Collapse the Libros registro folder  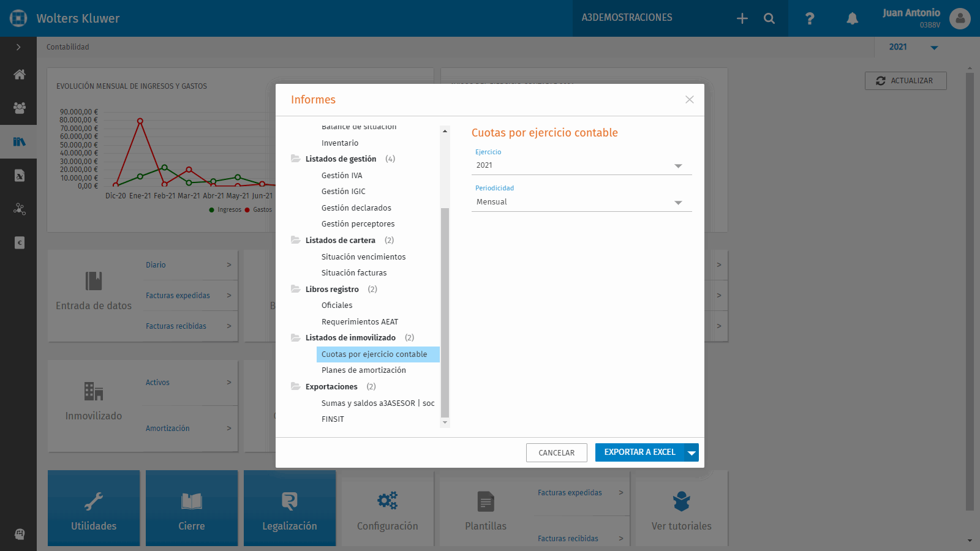pos(295,289)
